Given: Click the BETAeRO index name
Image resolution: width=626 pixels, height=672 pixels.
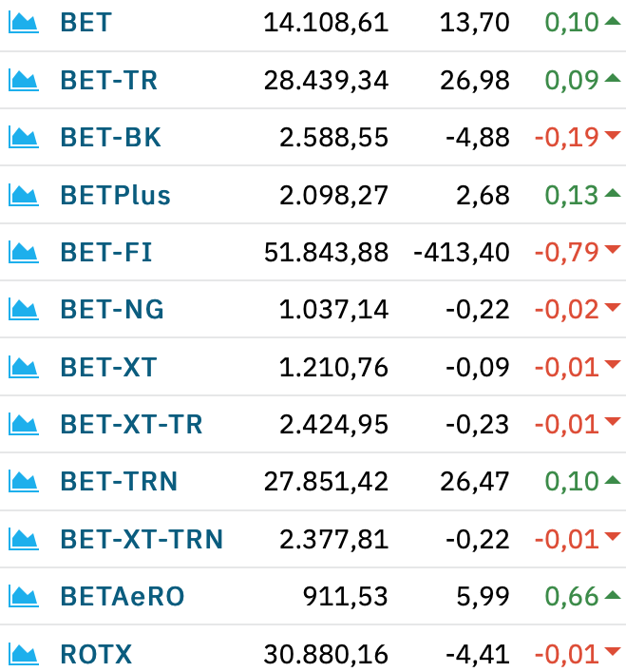Looking at the screenshot, I should (x=123, y=596).
